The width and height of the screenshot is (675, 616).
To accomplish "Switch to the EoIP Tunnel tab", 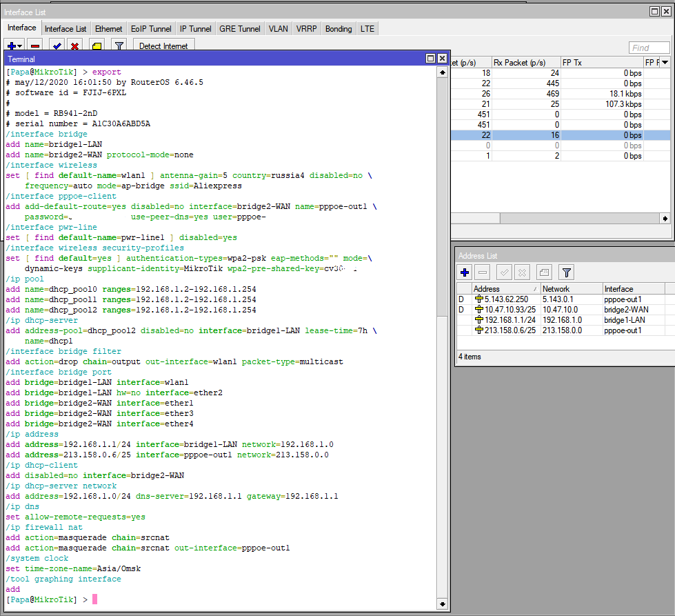I will [x=151, y=29].
